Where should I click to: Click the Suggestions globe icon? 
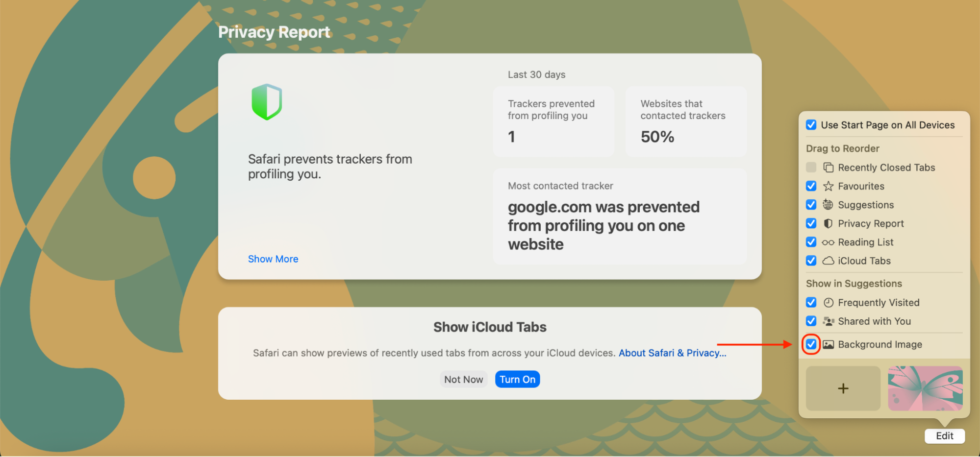tap(828, 205)
